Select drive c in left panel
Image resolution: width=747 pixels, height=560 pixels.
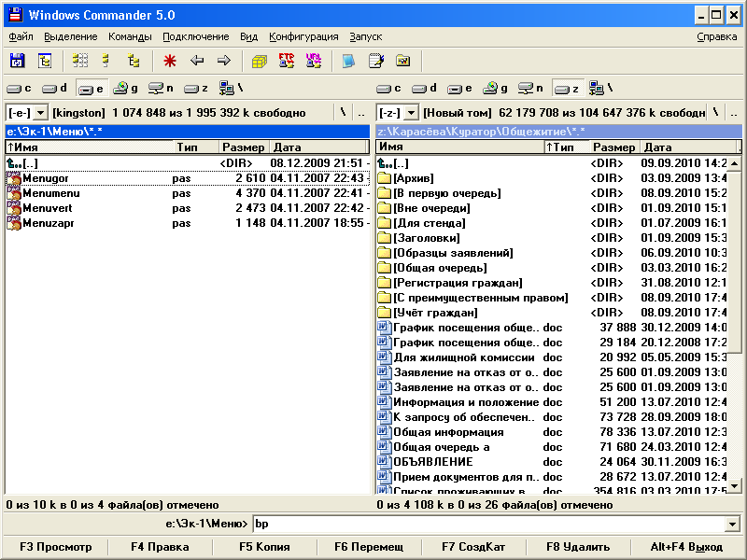pyautogui.click(x=19, y=88)
